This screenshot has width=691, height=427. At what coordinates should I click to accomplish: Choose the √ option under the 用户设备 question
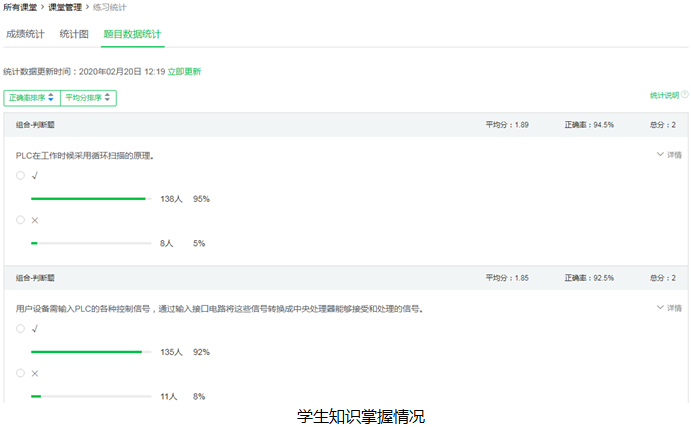20,328
